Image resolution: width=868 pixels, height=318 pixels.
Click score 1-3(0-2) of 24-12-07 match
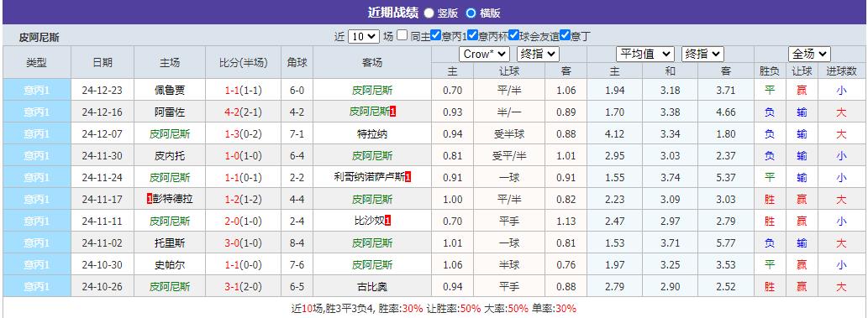(244, 134)
